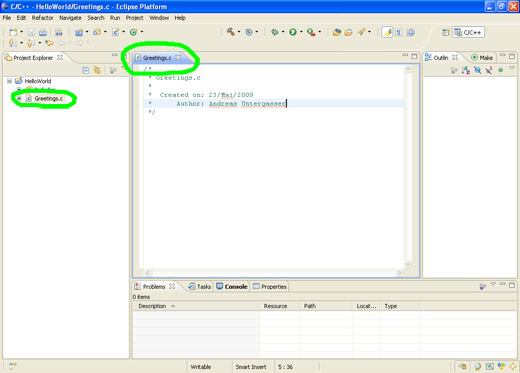Screen dimensions: 520x373
Task: Open the Edit menu
Action: coord(21,18)
